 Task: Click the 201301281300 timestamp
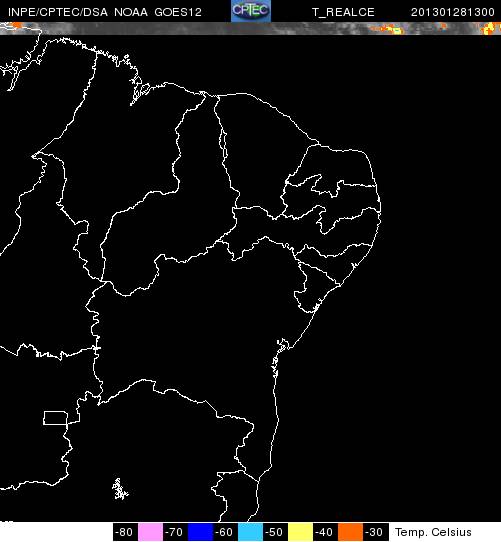453,12
